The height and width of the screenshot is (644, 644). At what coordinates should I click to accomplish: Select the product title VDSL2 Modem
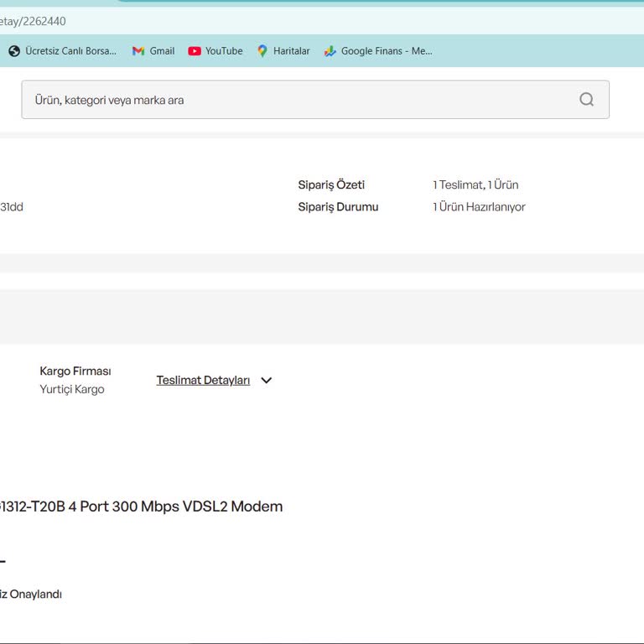(141, 506)
